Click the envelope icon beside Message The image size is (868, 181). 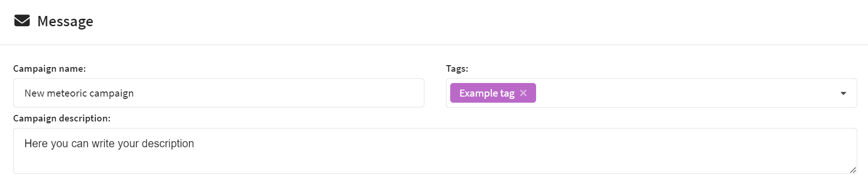pos(22,21)
